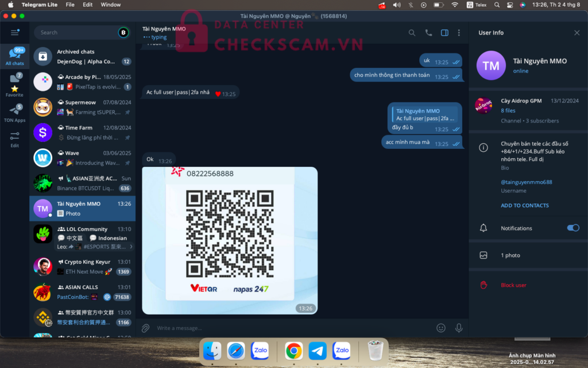Click the bio info icon
Image resolution: width=588 pixels, height=368 pixels.
(x=483, y=148)
